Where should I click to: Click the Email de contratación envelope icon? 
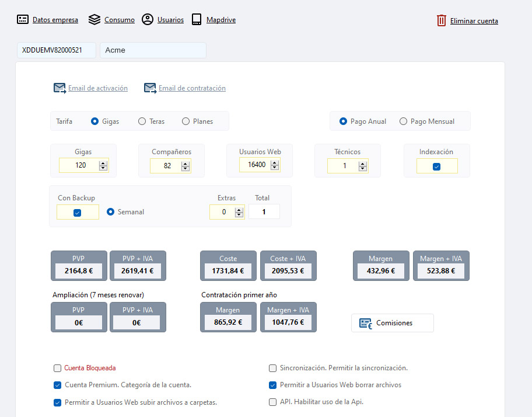pyautogui.click(x=150, y=88)
